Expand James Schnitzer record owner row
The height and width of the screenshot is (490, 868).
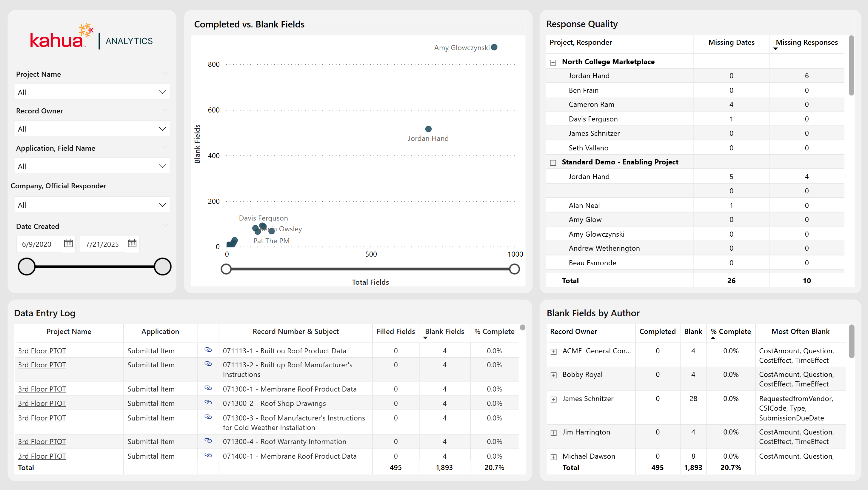[x=554, y=399]
